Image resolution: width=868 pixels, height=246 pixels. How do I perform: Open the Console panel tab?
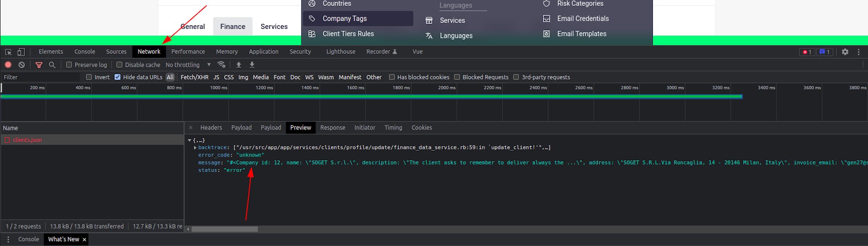(x=85, y=52)
